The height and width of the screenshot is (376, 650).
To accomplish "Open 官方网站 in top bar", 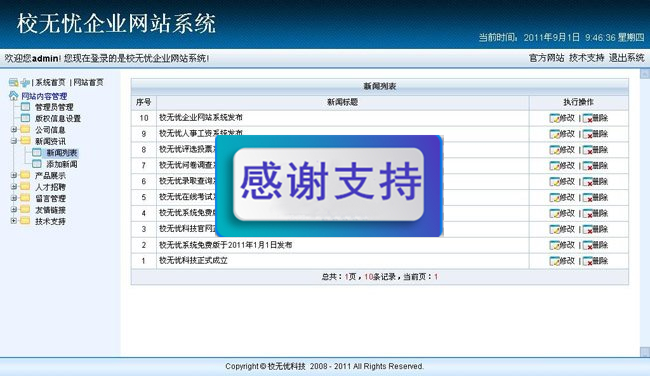I will tap(546, 58).
